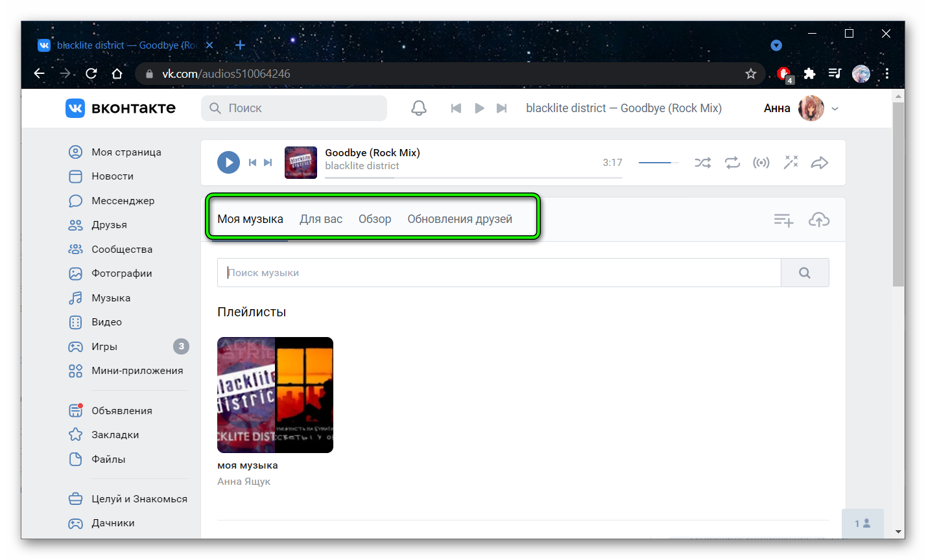The image size is (926, 560).
Task: Open Закладки from the left menu
Action: tap(115, 435)
